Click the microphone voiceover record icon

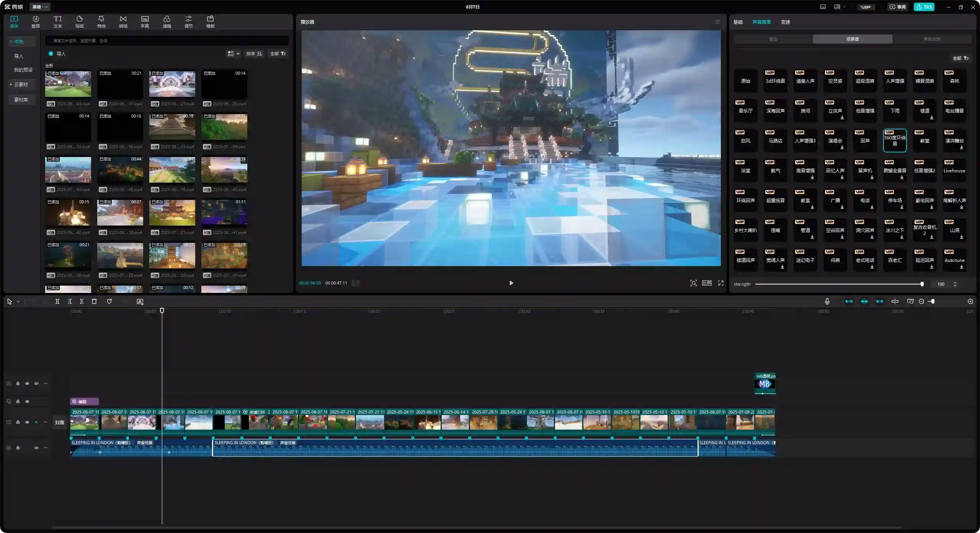[827, 301]
